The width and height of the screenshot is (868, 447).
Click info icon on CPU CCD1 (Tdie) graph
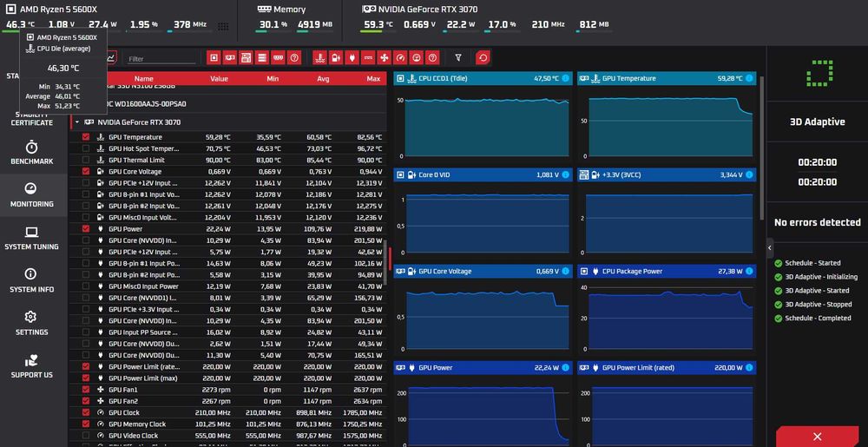(x=565, y=79)
